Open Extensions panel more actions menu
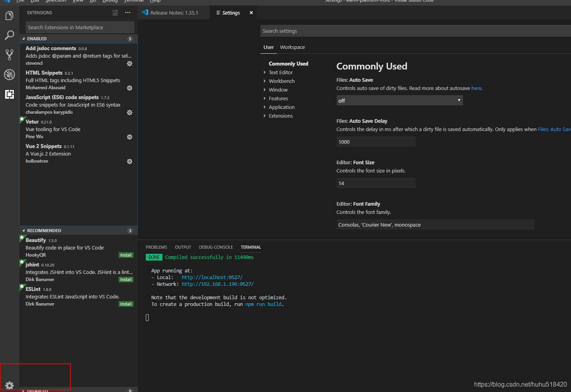 coord(128,13)
